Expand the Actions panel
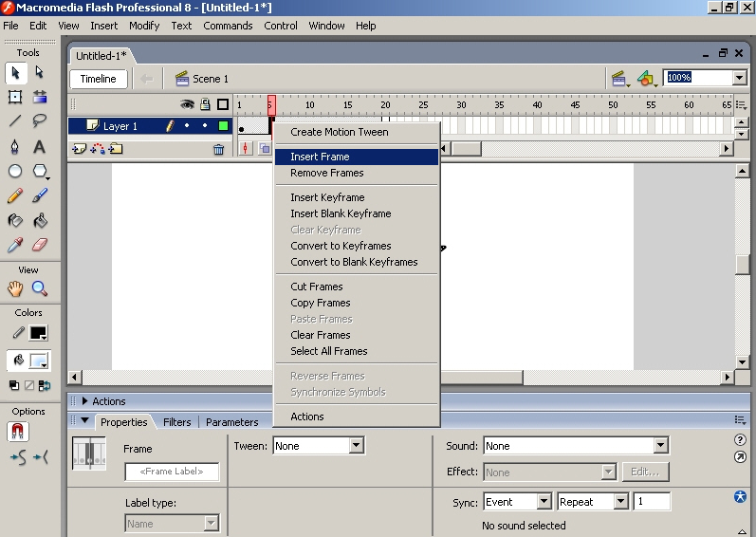 pos(85,400)
